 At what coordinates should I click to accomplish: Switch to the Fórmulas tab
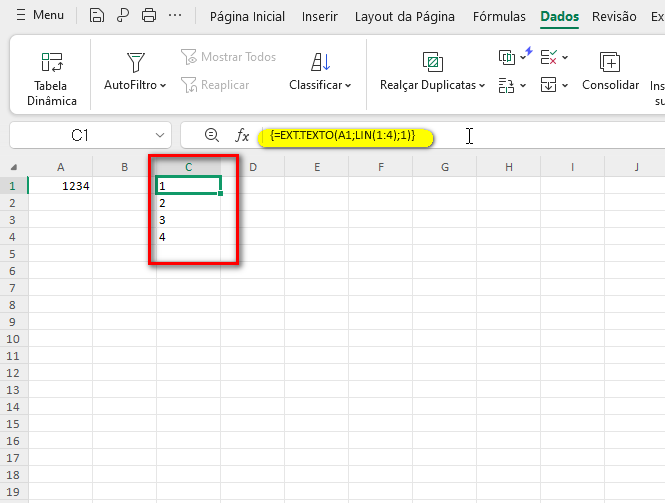point(497,16)
